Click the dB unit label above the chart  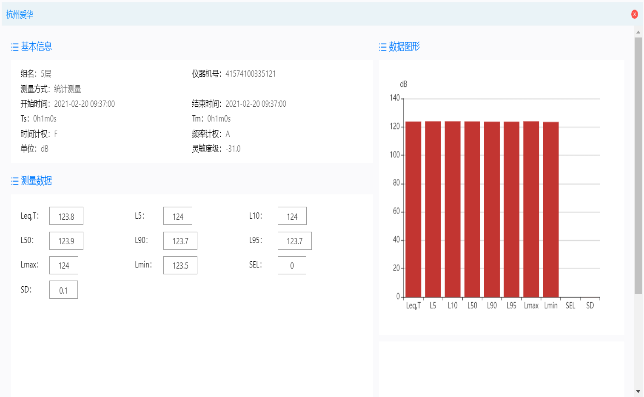403,84
